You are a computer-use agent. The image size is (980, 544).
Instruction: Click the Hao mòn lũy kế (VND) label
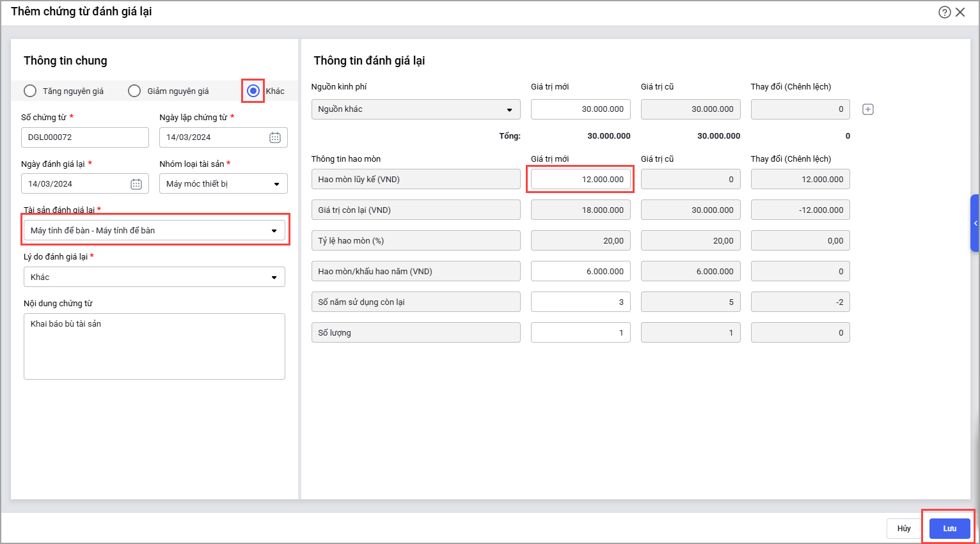point(416,179)
